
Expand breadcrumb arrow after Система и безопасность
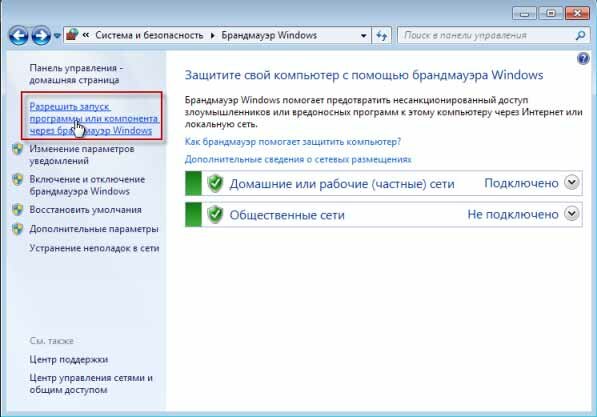coord(212,35)
